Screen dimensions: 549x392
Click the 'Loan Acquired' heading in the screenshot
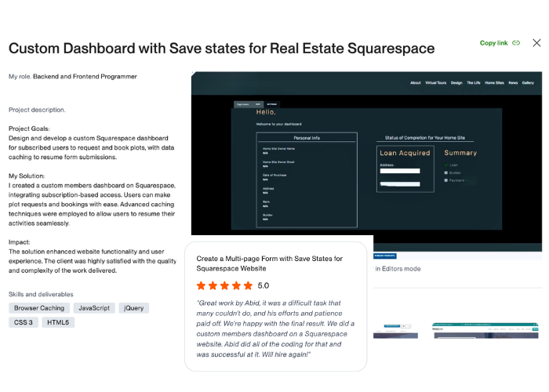click(405, 153)
